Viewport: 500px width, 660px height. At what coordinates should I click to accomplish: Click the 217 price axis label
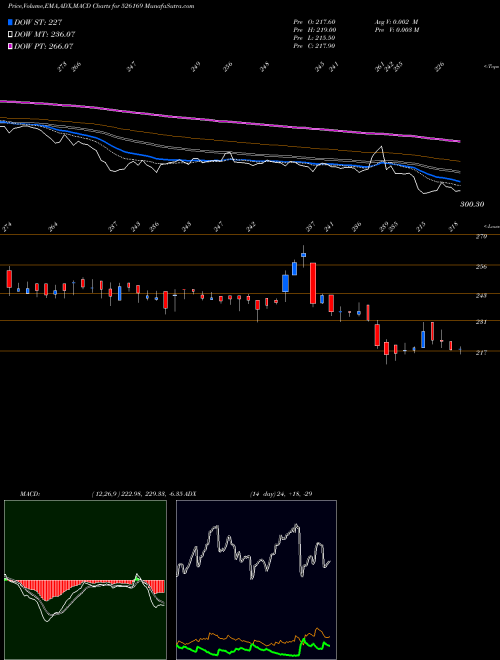(x=481, y=353)
